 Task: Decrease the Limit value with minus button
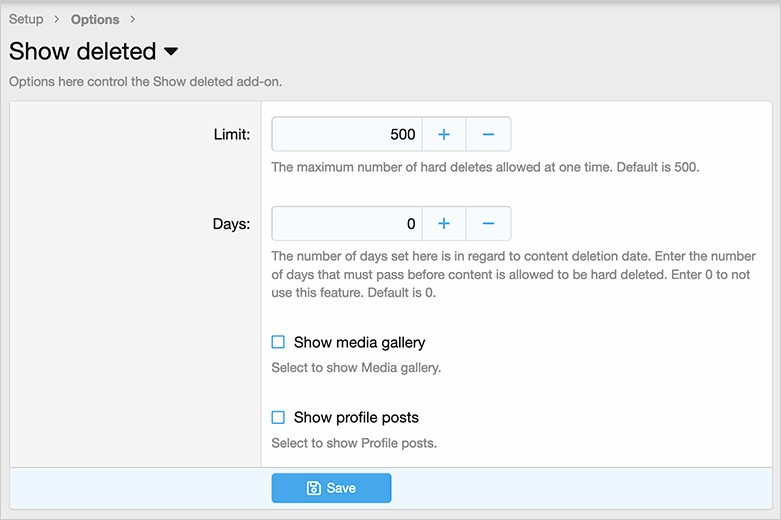pyautogui.click(x=488, y=134)
